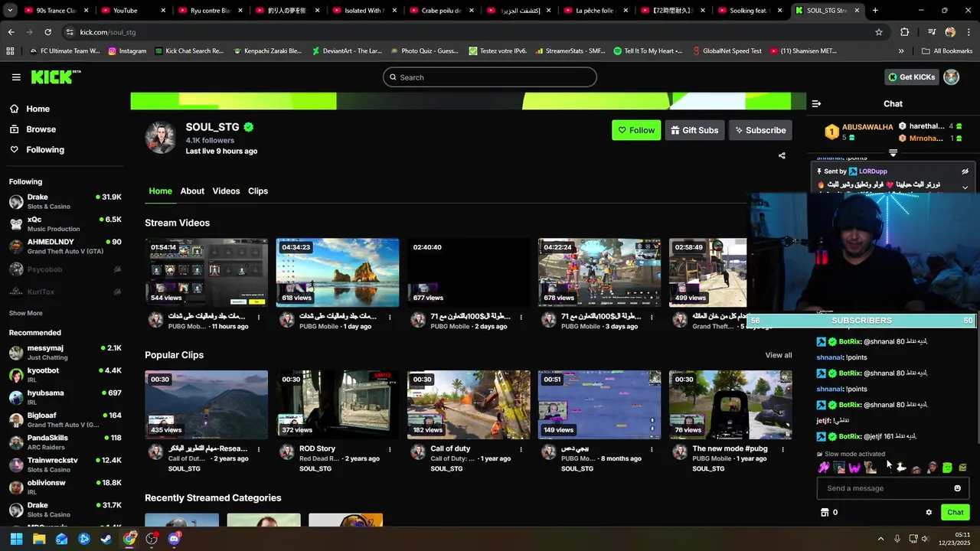Open the emoji picker in the message box

(x=957, y=488)
